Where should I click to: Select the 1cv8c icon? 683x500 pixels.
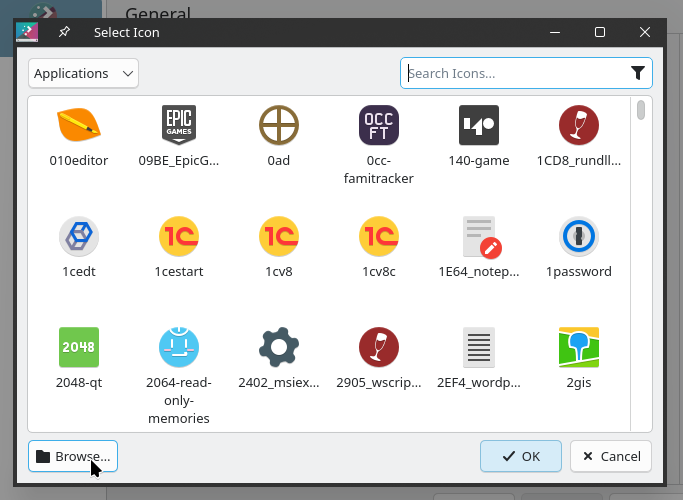pyautogui.click(x=379, y=236)
